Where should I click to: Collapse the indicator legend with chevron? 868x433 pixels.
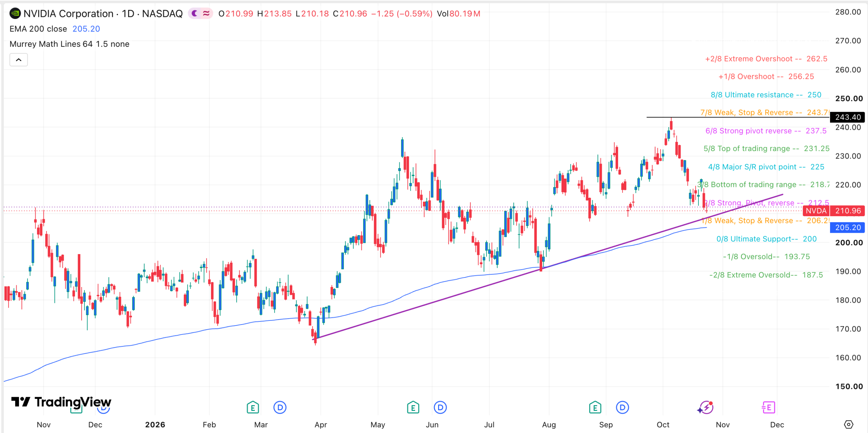[x=19, y=60]
